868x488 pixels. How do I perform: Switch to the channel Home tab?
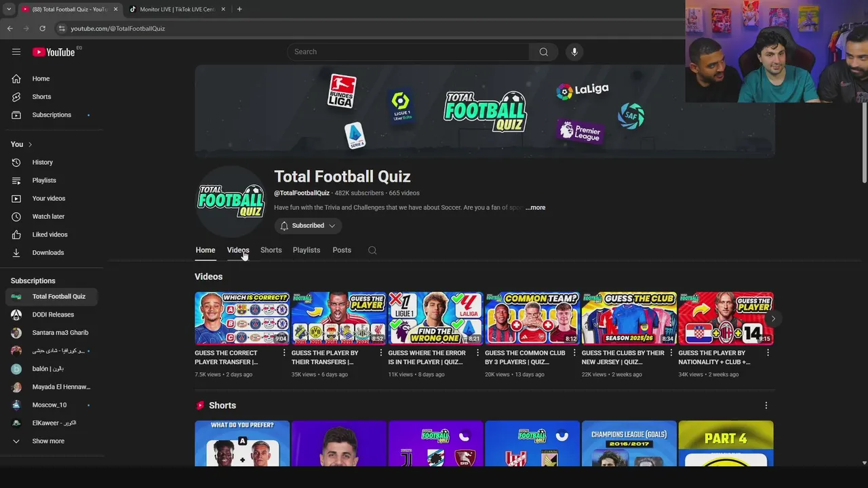click(205, 250)
